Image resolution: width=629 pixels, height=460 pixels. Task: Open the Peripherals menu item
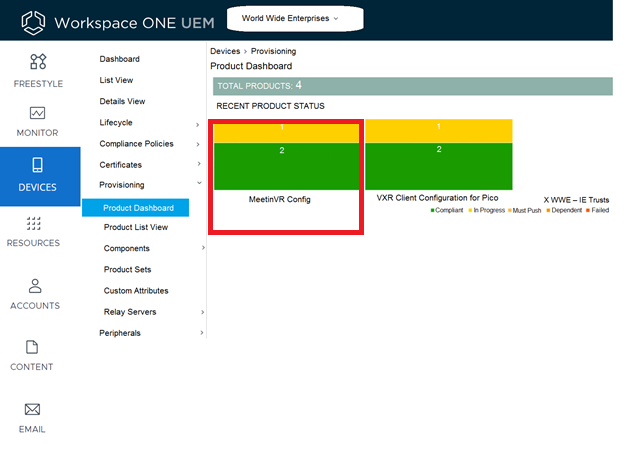120,333
